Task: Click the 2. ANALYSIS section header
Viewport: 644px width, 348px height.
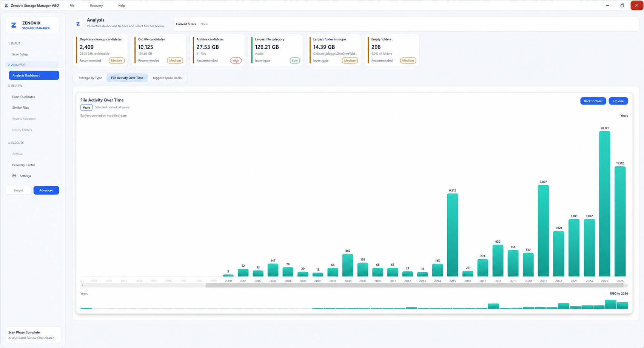Action: [32, 65]
